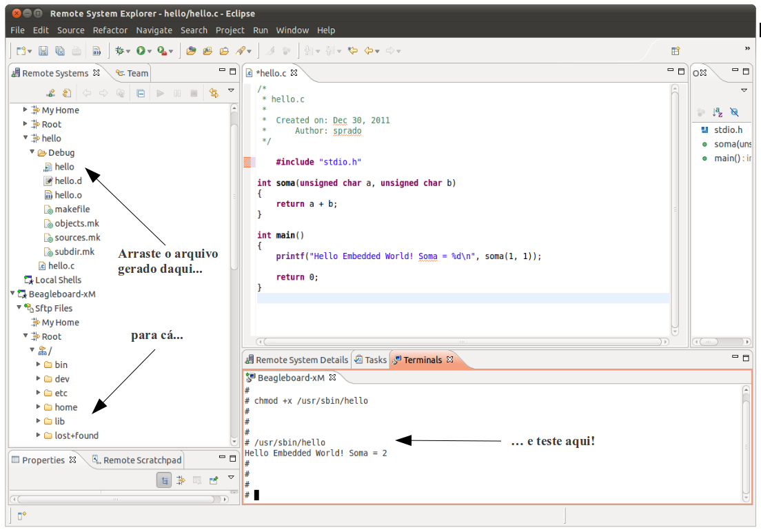Click the Remote Systems tree vertical scrollbar
Image resolution: width=761 pixels, height=532 pixels.
click(x=234, y=275)
